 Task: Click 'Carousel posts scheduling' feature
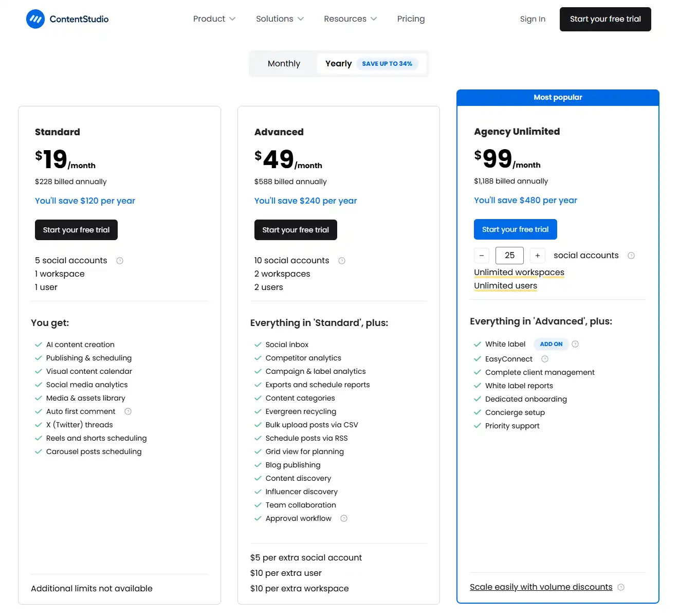point(94,451)
